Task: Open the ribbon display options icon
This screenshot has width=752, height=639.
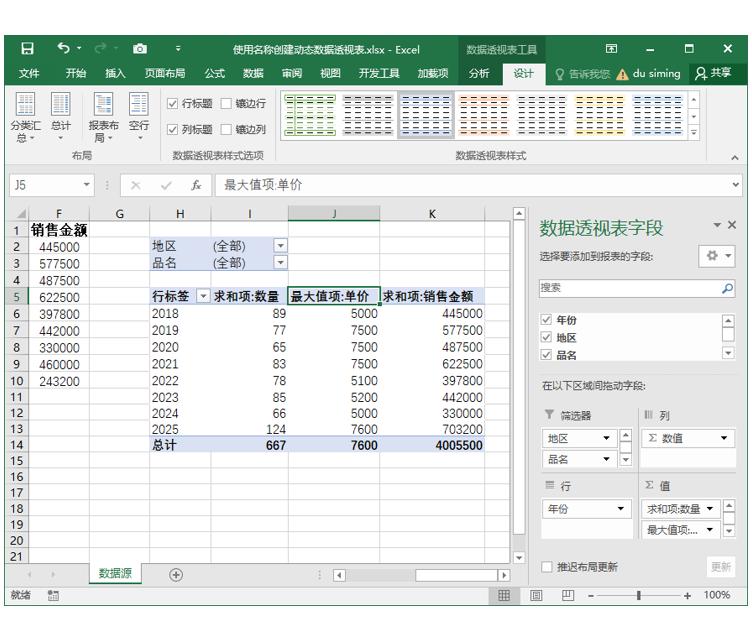Action: coord(611,48)
